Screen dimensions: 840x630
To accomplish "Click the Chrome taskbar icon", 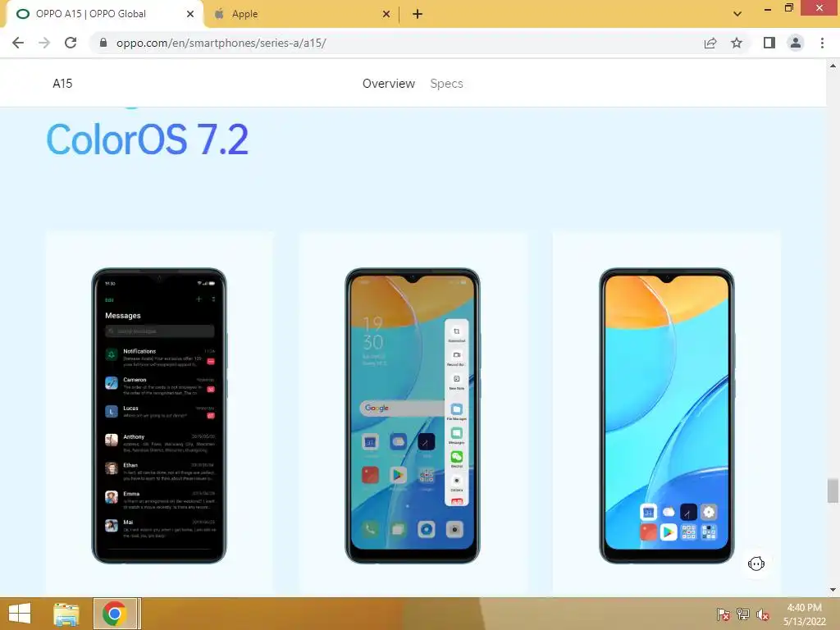I will (x=116, y=614).
